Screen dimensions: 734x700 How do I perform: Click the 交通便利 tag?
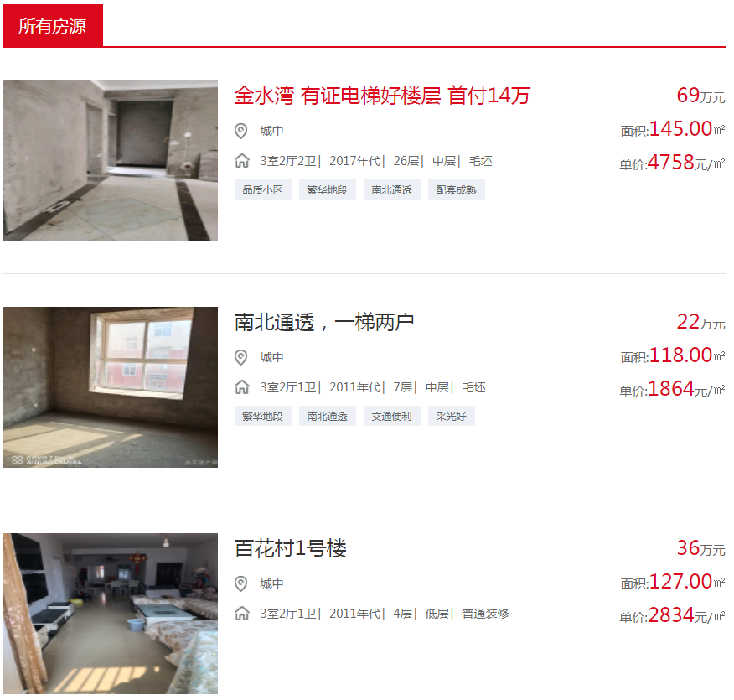(x=392, y=417)
